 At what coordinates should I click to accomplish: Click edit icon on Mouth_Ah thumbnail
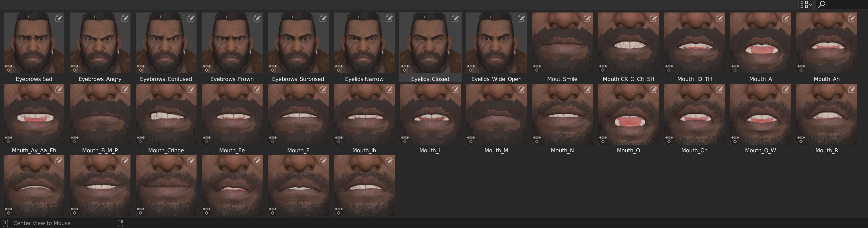[851, 18]
